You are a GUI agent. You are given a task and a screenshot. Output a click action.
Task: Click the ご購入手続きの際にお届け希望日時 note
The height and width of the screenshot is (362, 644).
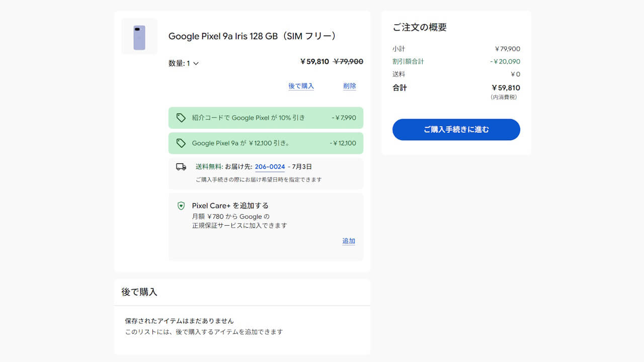(x=259, y=179)
